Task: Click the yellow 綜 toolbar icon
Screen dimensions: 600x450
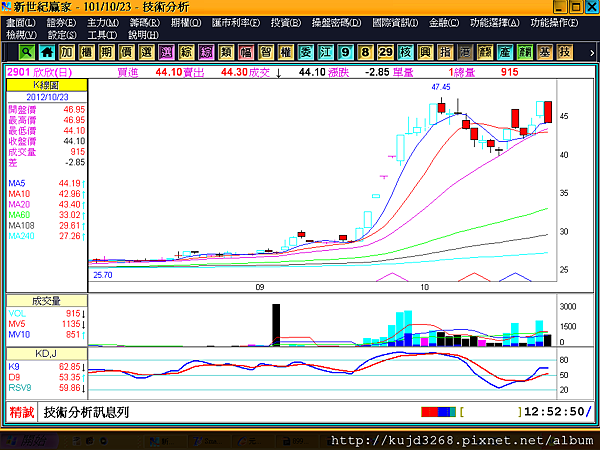Action: click(x=186, y=52)
